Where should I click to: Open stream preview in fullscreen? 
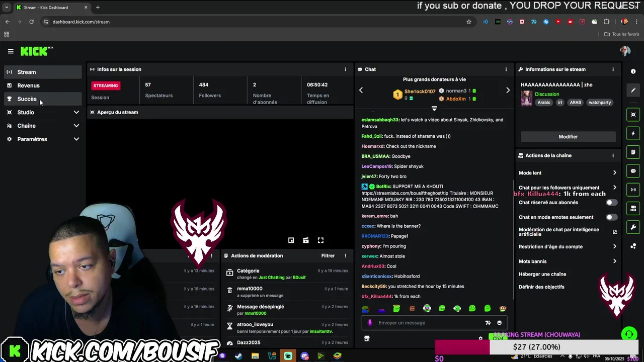320,240
